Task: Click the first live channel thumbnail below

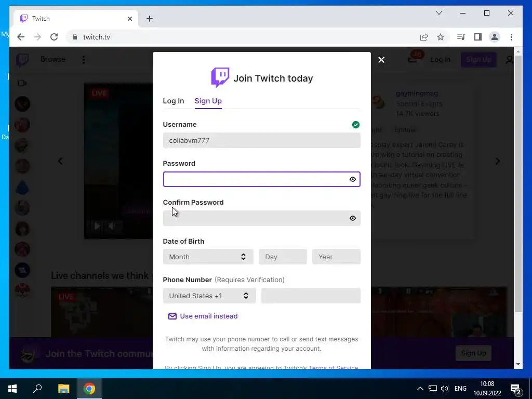Action: 102,312
